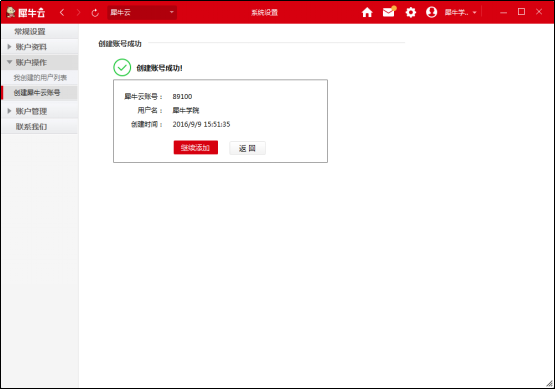Click the 创建账号成功 section heading
Screen dimensions: 556x390
point(120,44)
